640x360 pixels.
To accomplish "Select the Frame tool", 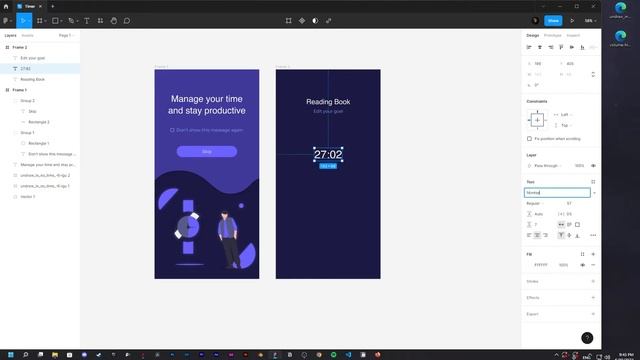I will pyautogui.click(x=40, y=20).
